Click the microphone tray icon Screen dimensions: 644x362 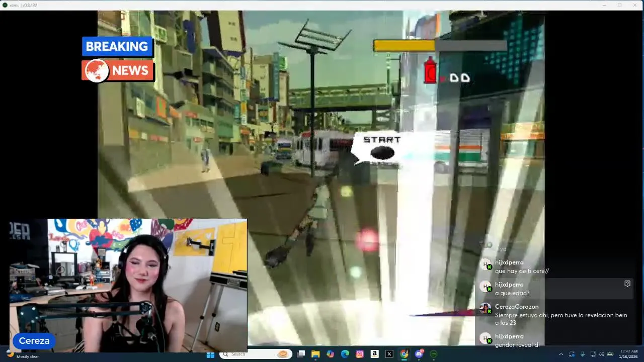pyautogui.click(x=583, y=354)
